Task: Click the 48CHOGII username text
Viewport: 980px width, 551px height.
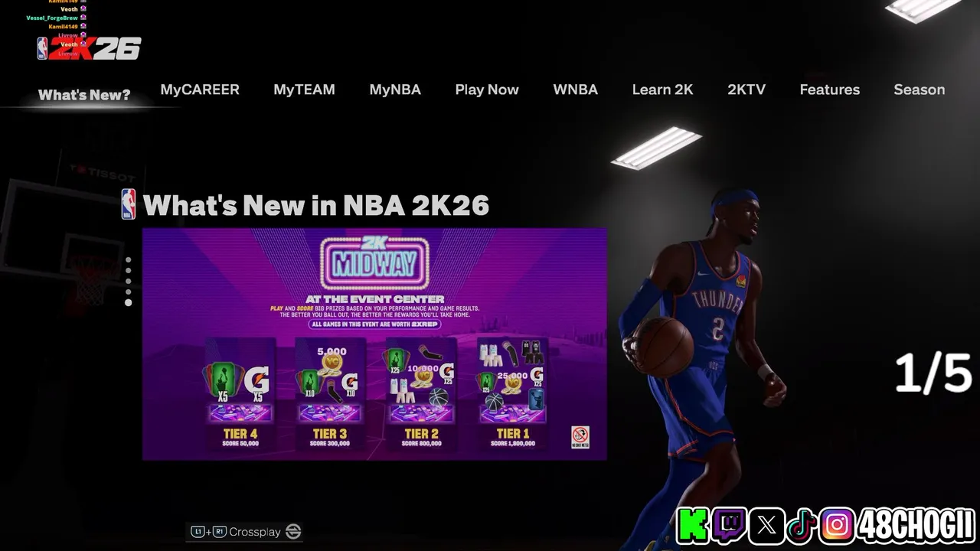Action: tap(916, 526)
